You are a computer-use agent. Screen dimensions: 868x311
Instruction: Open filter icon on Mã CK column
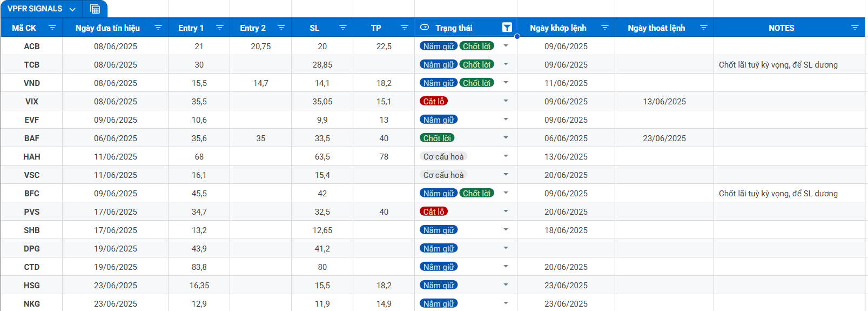[52, 28]
